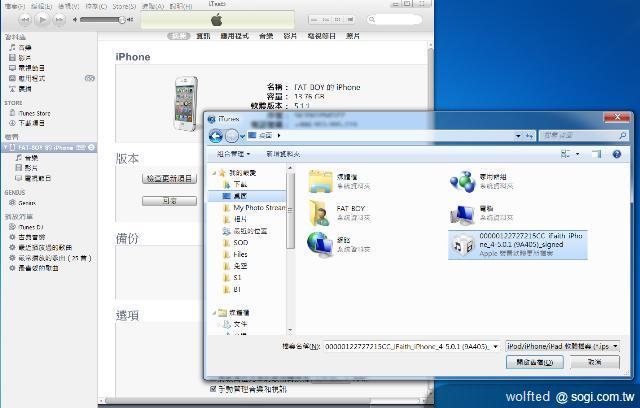Select 應用程式 in the iTunes library sidebar
The image size is (640, 408).
(x=31, y=78)
